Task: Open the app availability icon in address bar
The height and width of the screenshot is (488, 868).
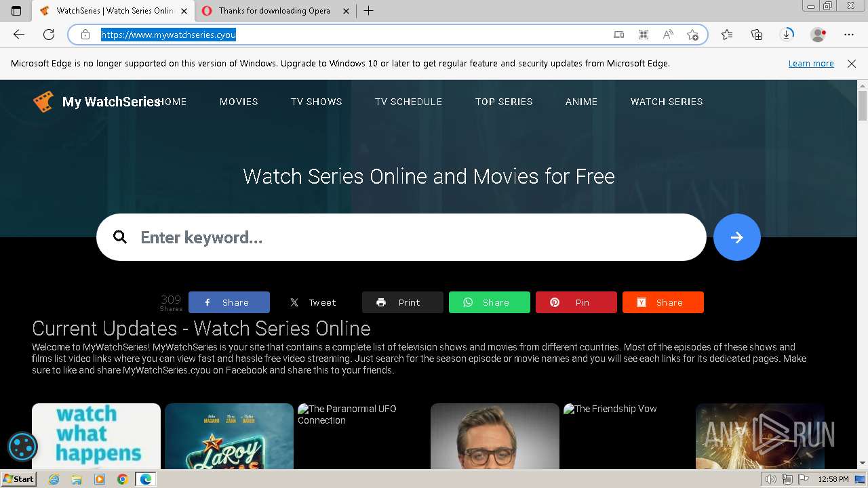Action: [619, 35]
